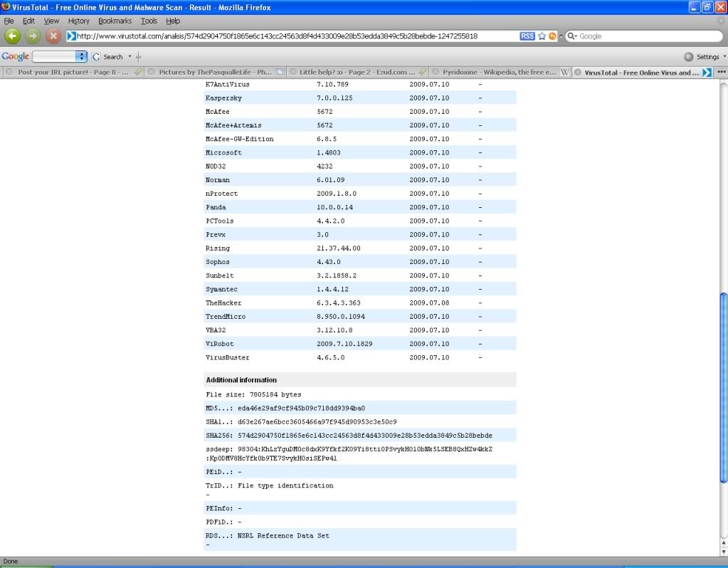Switch to the Post your IRL picture tab
728x568 pixels.
point(71,72)
